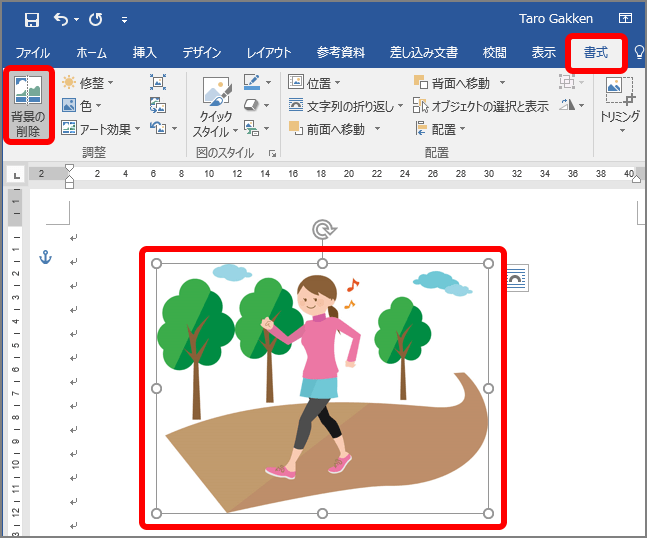Click 背景の削除 (Remove Background) button
The height and width of the screenshot is (538, 647).
pyautogui.click(x=28, y=106)
